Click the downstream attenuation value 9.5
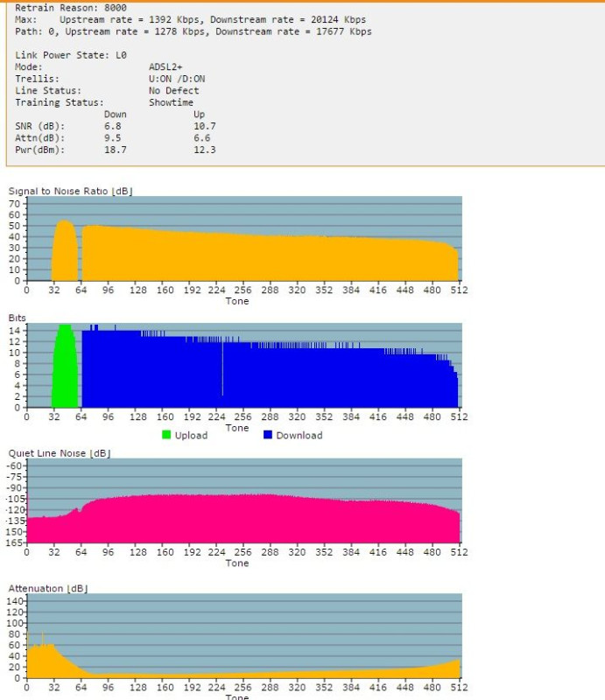The image size is (605, 700). click(x=113, y=138)
